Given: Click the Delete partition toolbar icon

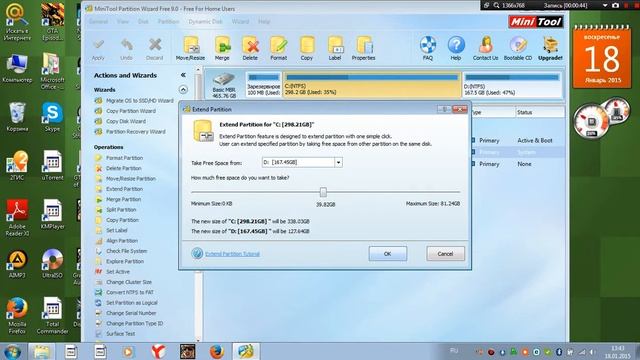Looking at the screenshot, I should pyautogui.click(x=250, y=48).
